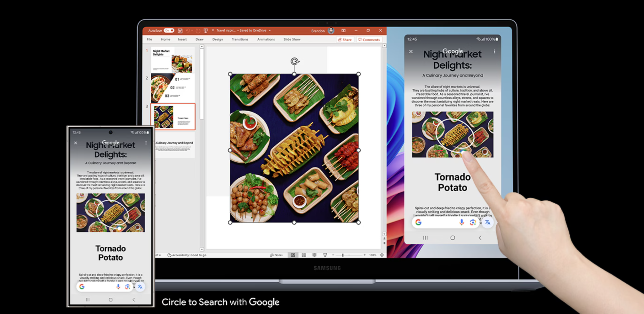The width and height of the screenshot is (644, 314).
Task: Switch to Reading View icon
Action: tap(314, 255)
